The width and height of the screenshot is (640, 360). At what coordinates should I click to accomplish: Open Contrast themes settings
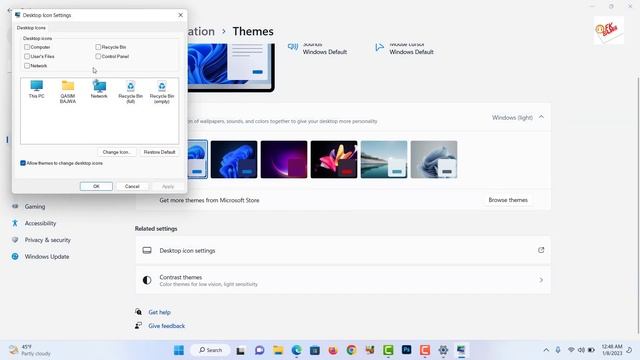tap(343, 280)
